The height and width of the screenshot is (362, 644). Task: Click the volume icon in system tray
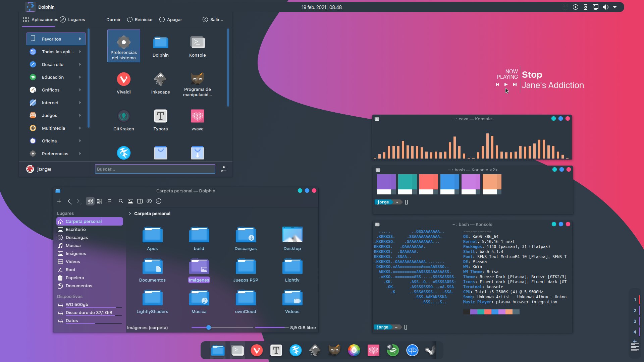pyautogui.click(x=605, y=7)
